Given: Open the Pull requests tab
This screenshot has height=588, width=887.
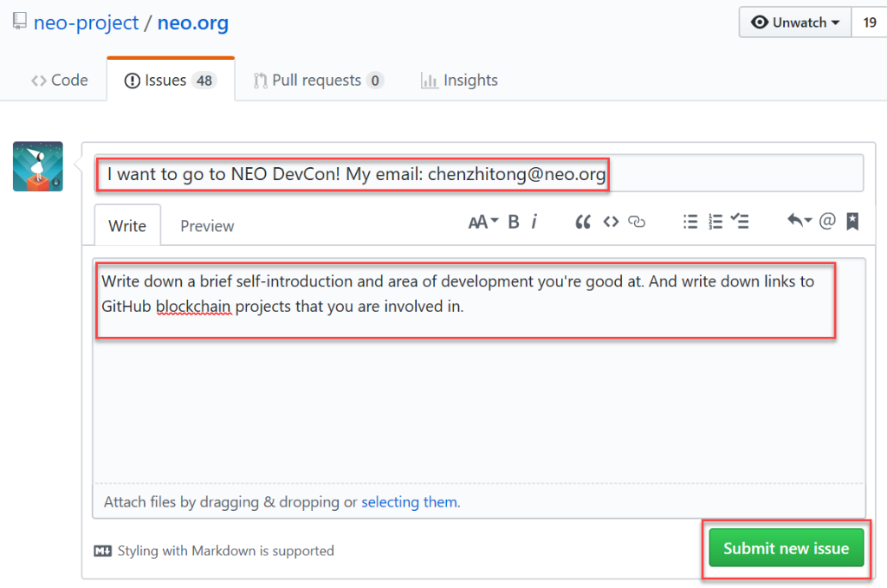Looking at the screenshot, I should (317, 81).
